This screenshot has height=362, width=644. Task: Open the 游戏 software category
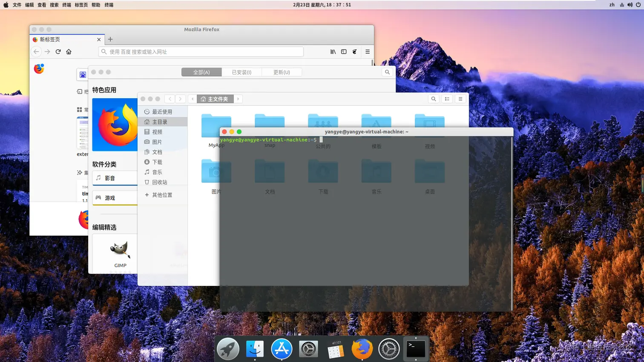click(115, 198)
